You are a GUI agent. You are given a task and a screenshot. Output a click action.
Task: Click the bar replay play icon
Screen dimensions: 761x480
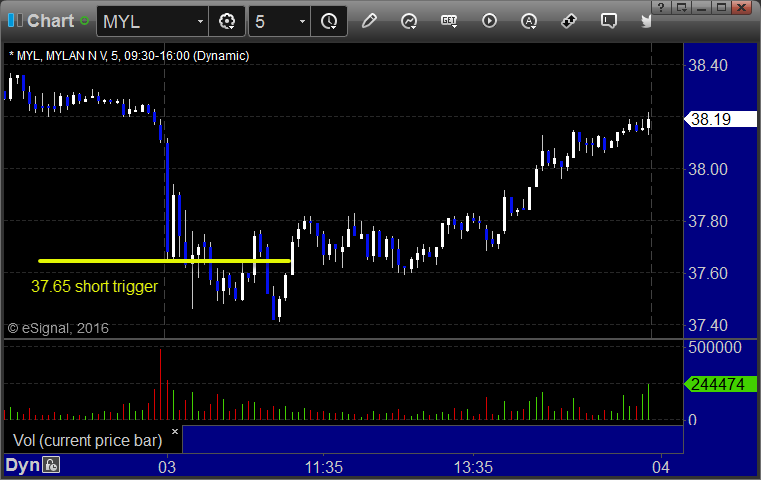pos(489,21)
